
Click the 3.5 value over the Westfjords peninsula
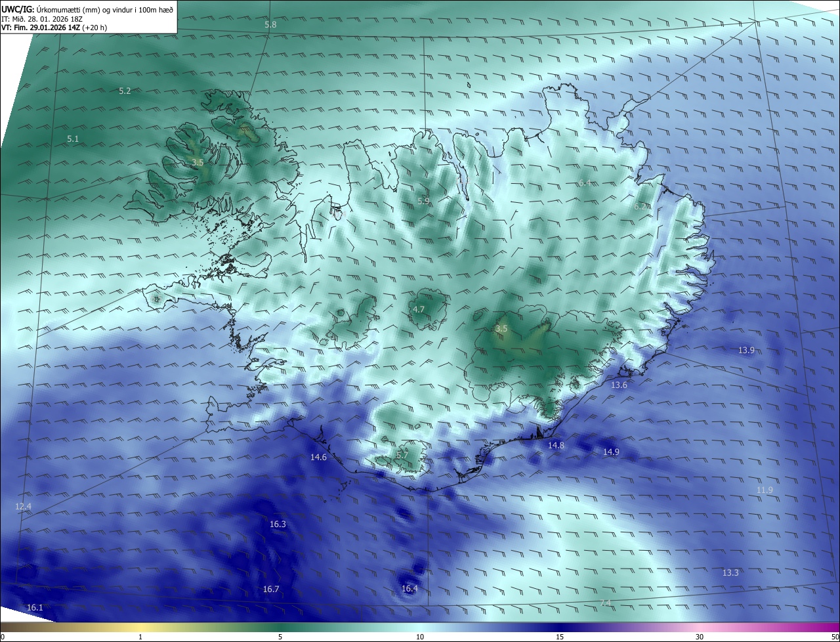(198, 161)
